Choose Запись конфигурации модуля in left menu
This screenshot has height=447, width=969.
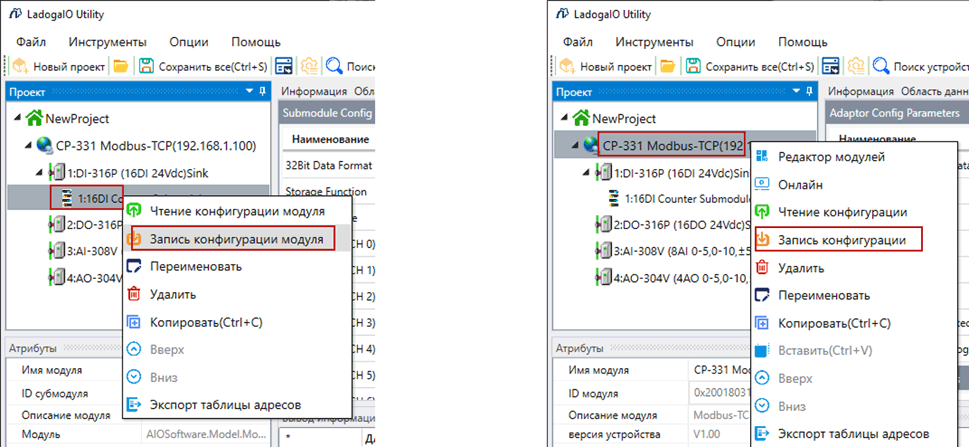point(237,239)
